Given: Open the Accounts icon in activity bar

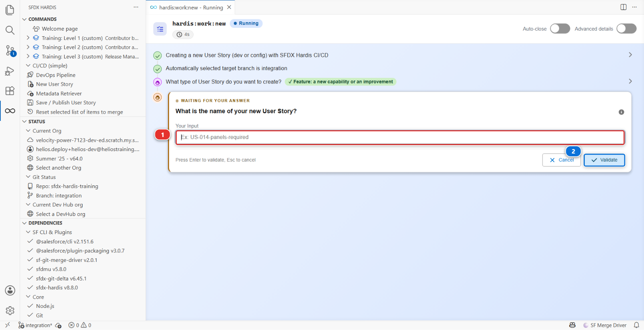Looking at the screenshot, I should click(x=10, y=291).
